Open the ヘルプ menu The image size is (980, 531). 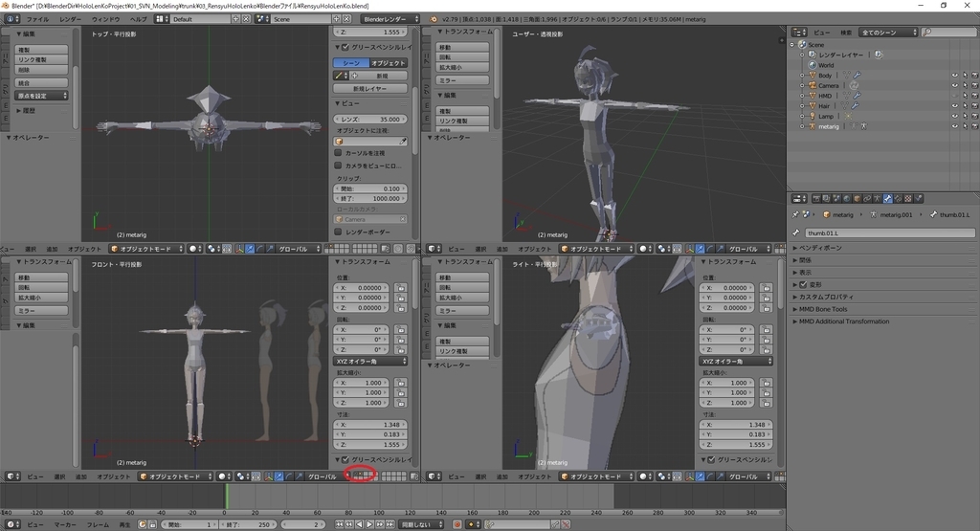138,19
